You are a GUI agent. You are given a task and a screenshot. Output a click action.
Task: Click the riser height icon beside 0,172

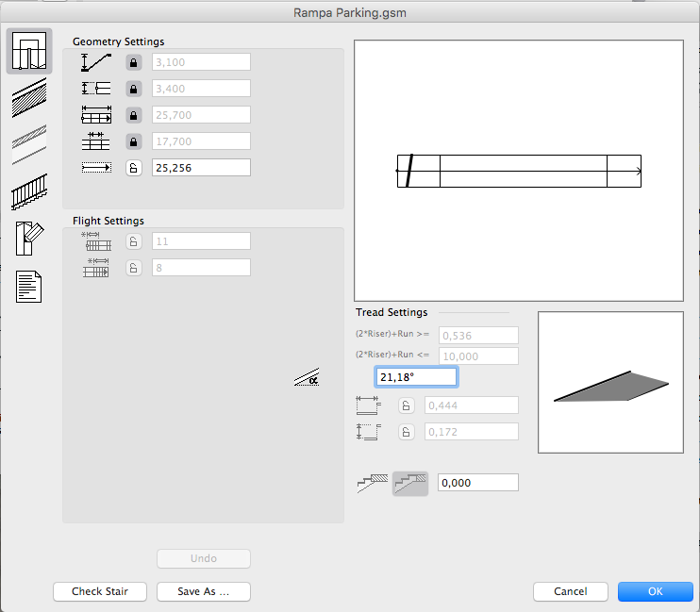point(369,432)
